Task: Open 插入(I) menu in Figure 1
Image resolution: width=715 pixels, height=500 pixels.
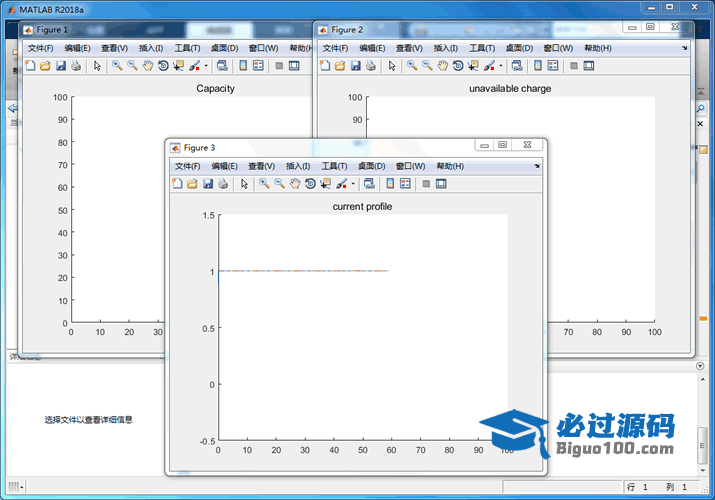Action: point(151,48)
